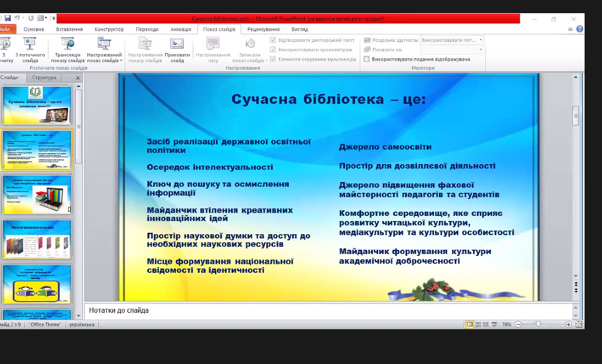Switch to the Вигляд ribbon tab
Viewport: 602px width, 364px height.
click(300, 29)
